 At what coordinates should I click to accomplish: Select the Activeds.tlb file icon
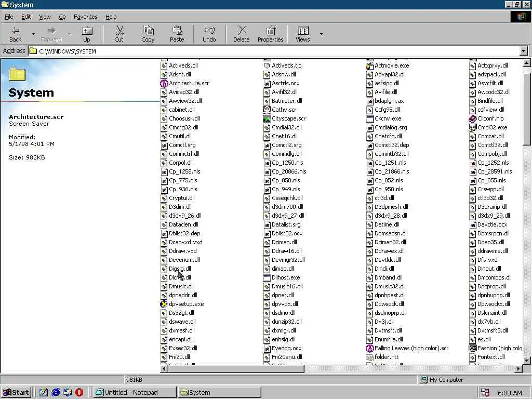pos(267,65)
